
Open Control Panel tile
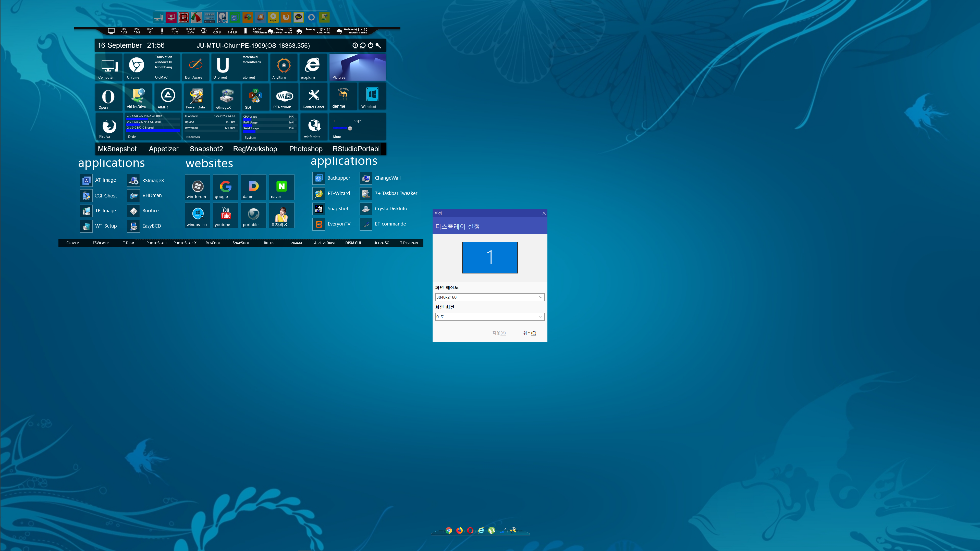tap(313, 97)
